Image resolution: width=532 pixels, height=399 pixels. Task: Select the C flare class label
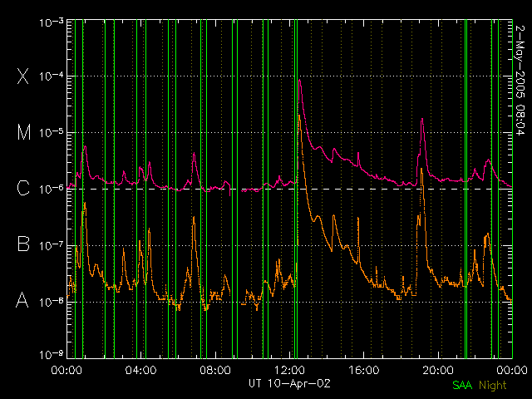click(23, 188)
